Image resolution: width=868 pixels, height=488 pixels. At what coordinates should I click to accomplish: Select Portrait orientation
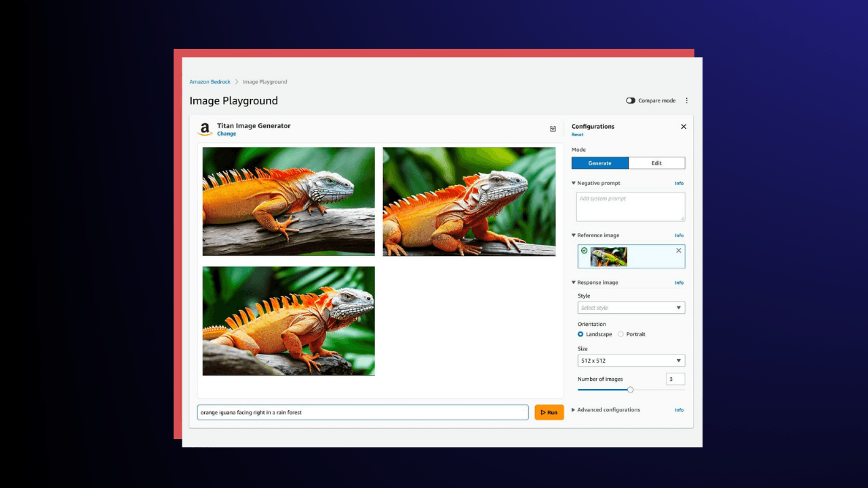coord(620,334)
